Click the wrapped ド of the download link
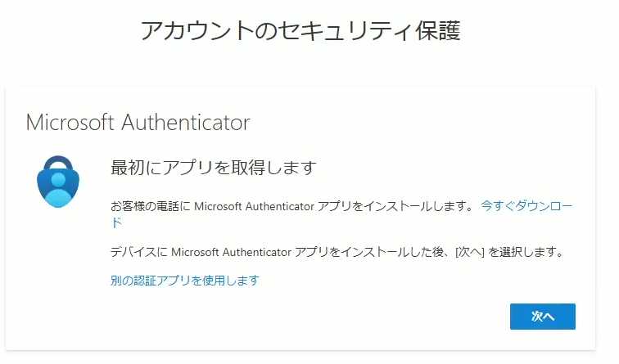Image resolution: width=619 pixels, height=364 pixels. click(x=115, y=222)
